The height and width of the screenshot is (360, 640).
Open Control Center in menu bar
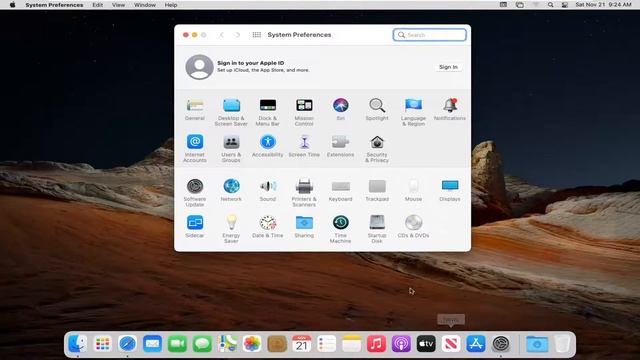[x=564, y=5]
